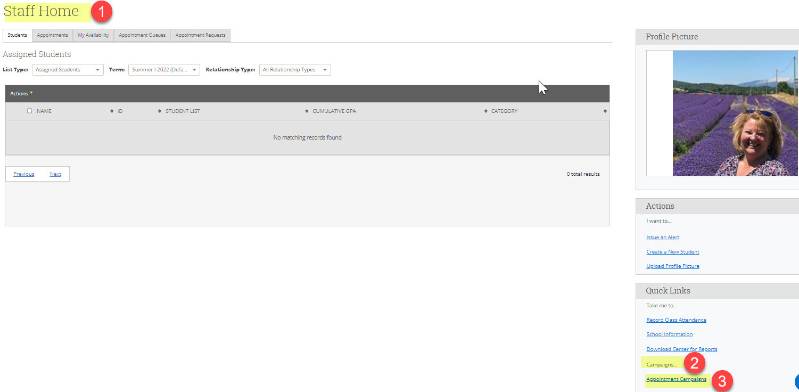Click Create a New Student link
The height and width of the screenshot is (392, 799).
click(673, 252)
